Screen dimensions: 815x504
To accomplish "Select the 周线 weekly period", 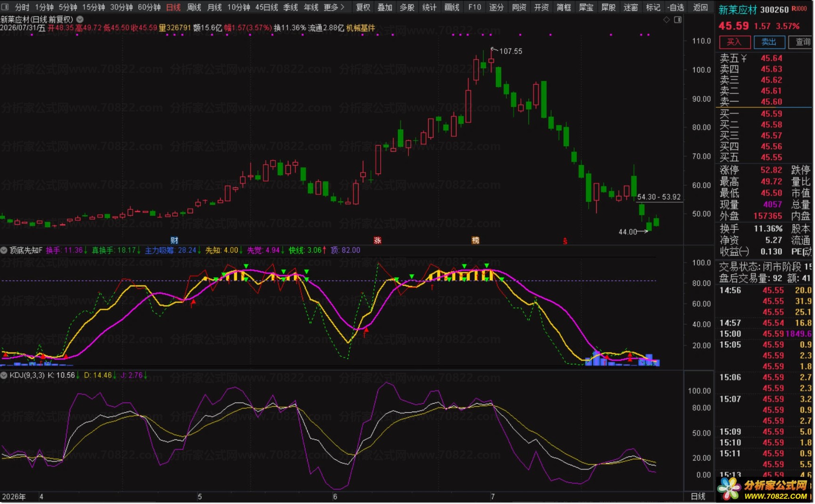I will pos(194,7).
